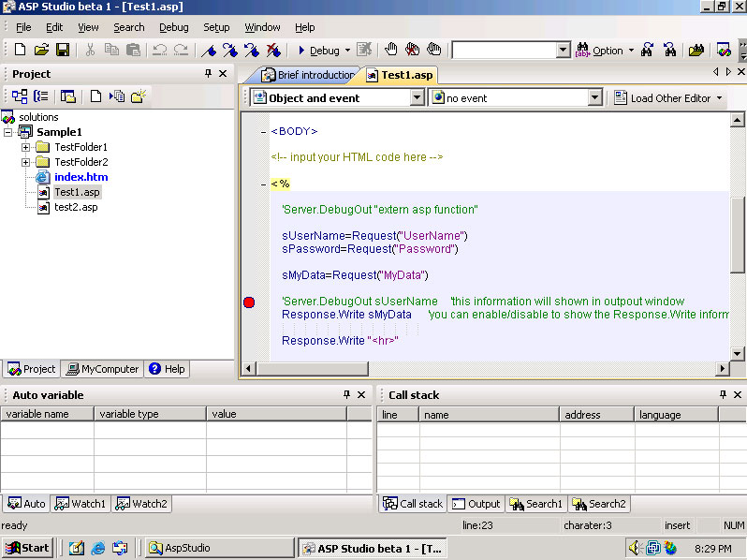Collapse the Sample1 project node
This screenshot has width=747, height=560.
(7, 132)
